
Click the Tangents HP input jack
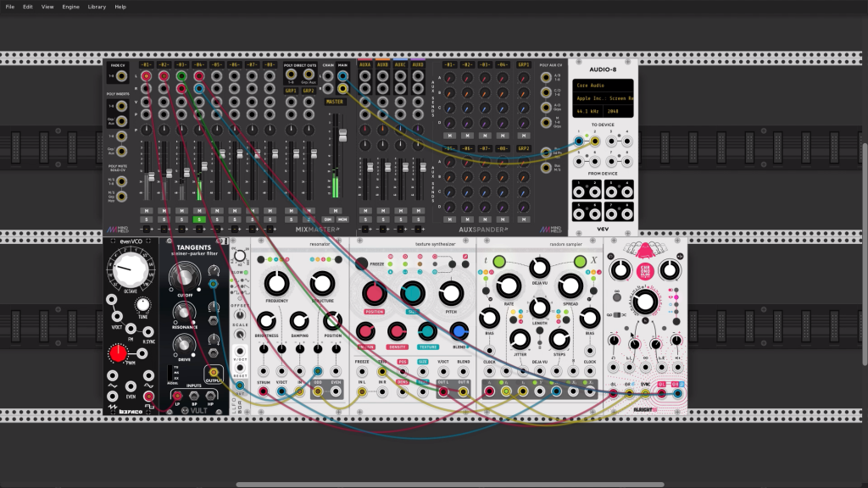coord(210,396)
